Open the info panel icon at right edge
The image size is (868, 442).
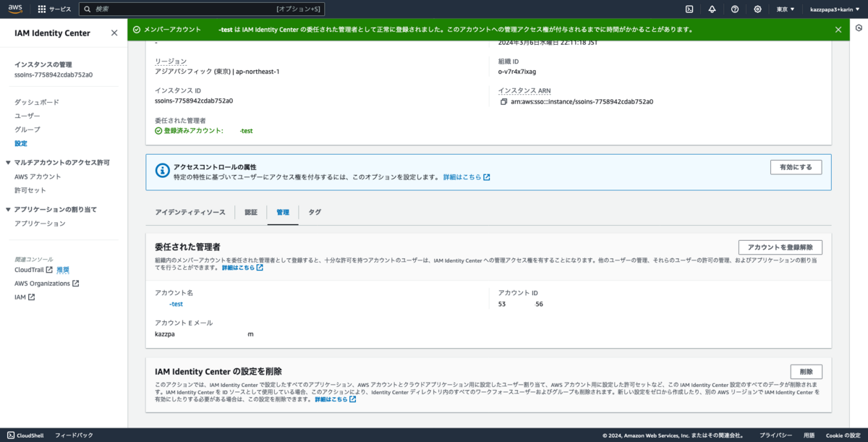tap(859, 28)
